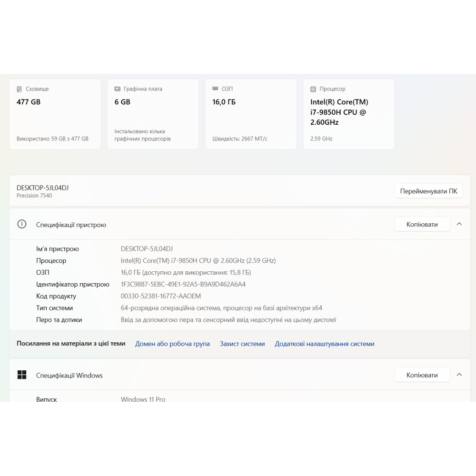Click the info icon beside Специфікації пристрою
This screenshot has height=476, width=476.
(x=21, y=224)
